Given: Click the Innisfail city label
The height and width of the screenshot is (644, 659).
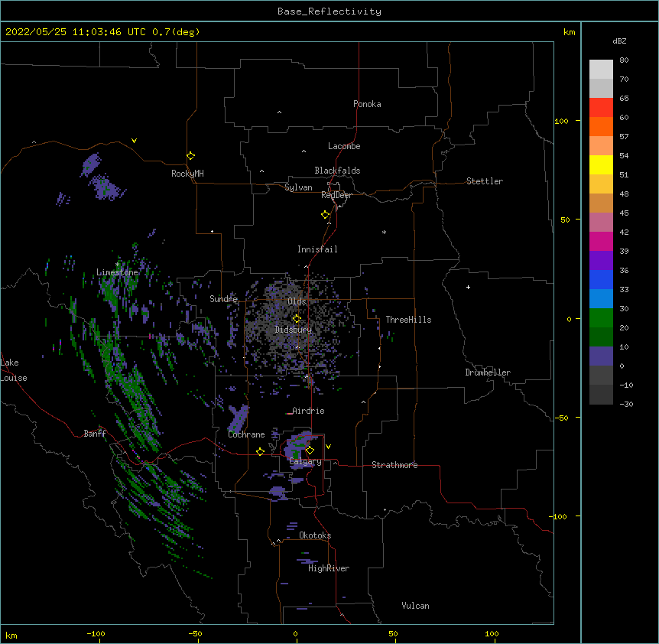Looking at the screenshot, I should pyautogui.click(x=317, y=249).
